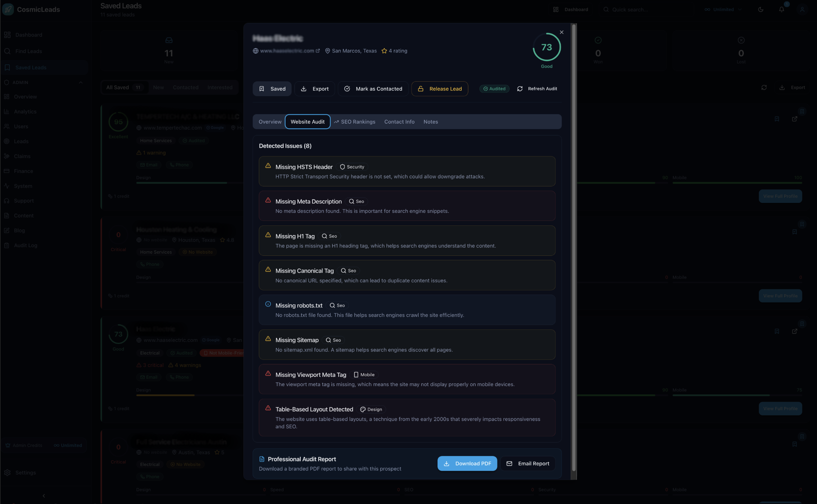This screenshot has height=504, width=817.
Task: Click Mark as Contacted
Action: 373,88
